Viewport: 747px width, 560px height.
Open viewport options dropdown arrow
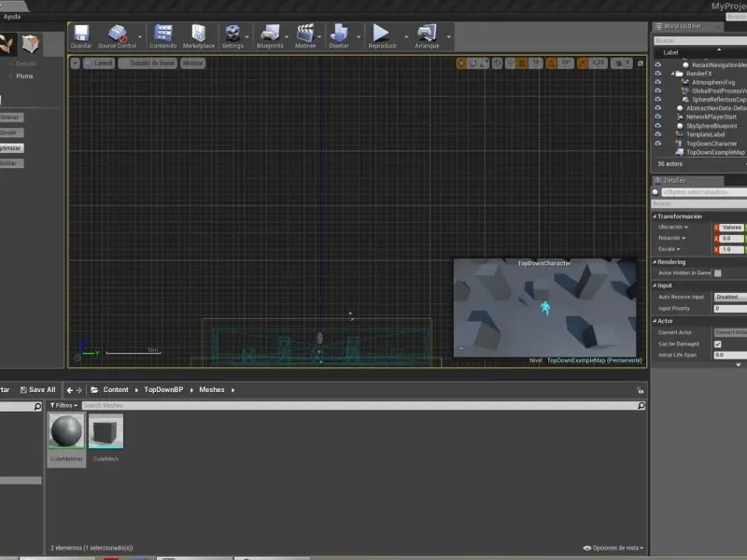[76, 63]
